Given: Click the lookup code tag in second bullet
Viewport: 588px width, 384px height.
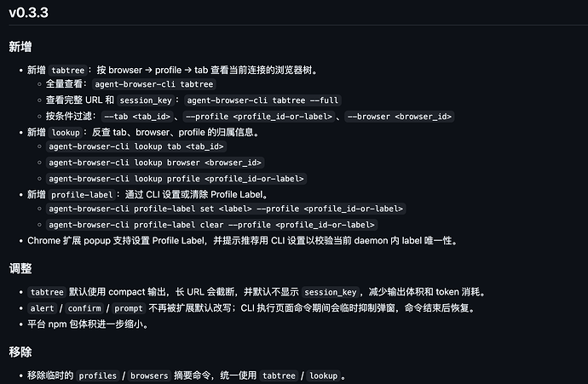Looking at the screenshot, I should point(66,133).
